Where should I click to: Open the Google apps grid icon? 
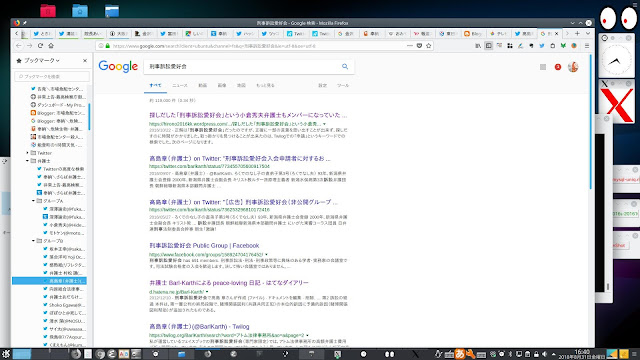[x=543, y=67]
